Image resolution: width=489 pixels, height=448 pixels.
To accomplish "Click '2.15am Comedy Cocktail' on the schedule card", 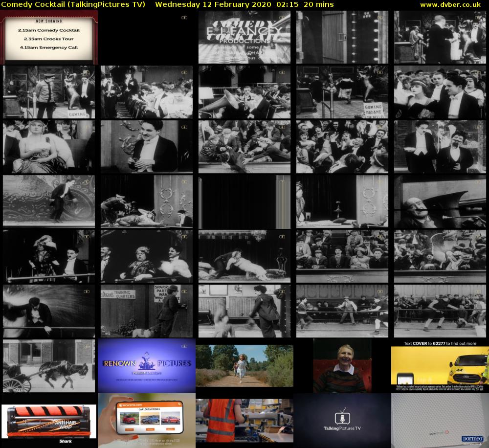I will tap(48, 30).
